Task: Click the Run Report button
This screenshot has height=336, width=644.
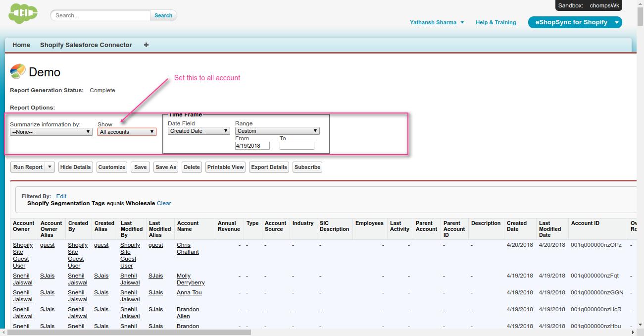Action: click(x=28, y=167)
